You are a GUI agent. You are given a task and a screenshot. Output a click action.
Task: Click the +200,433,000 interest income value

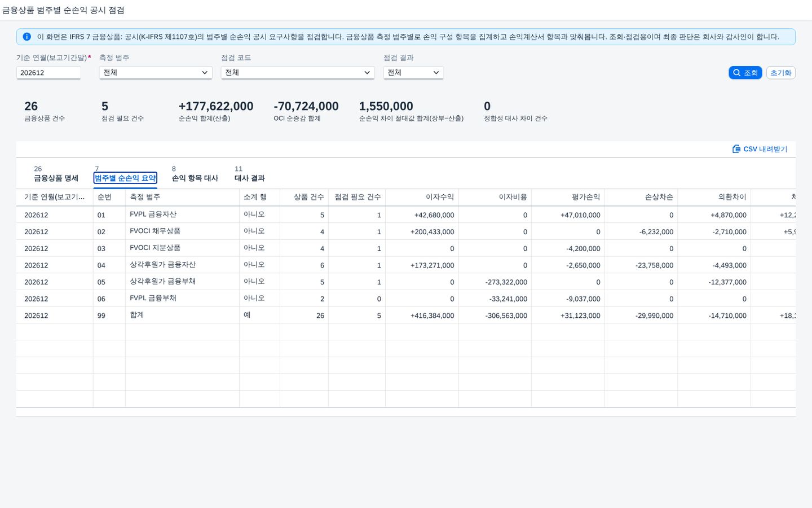[433, 232]
